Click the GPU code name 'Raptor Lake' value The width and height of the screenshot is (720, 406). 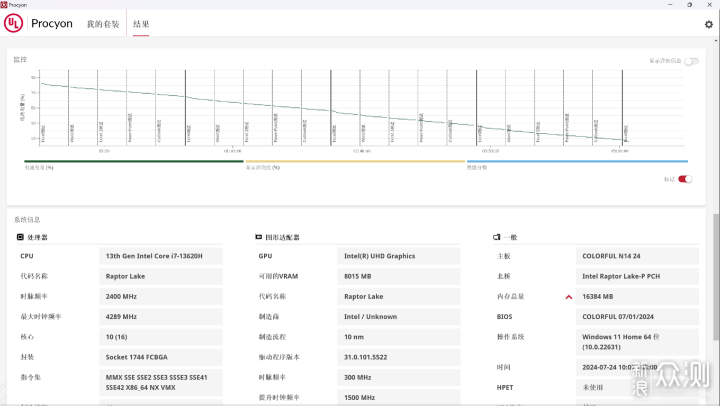[x=399, y=297]
